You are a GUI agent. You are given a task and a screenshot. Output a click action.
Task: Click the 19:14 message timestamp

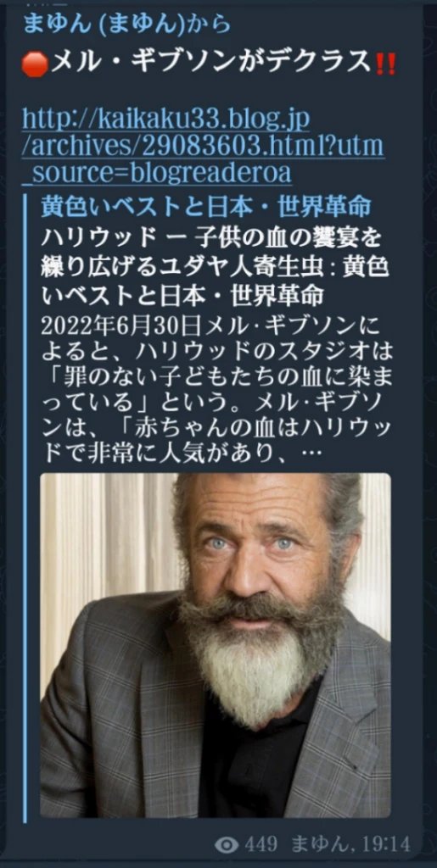pos(387,845)
